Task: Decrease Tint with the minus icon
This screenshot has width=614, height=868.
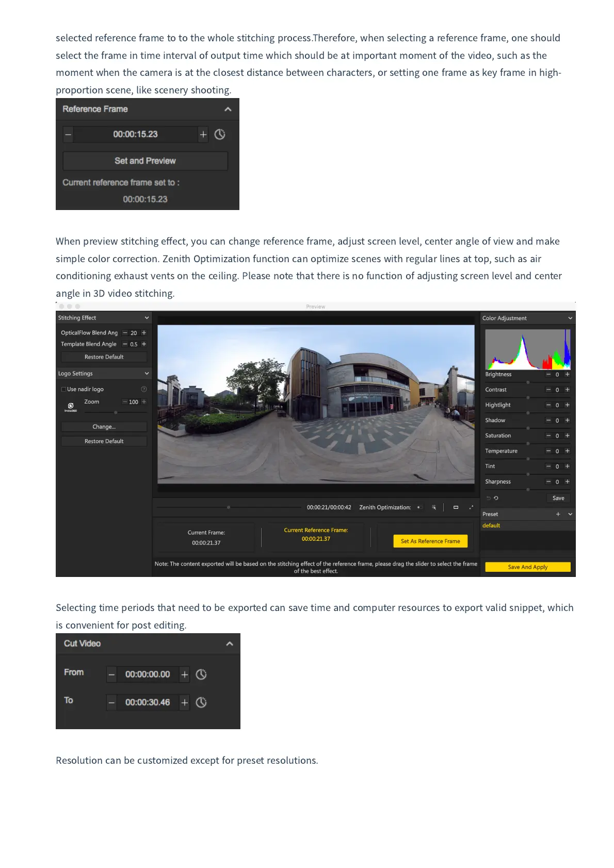Action: (x=548, y=467)
